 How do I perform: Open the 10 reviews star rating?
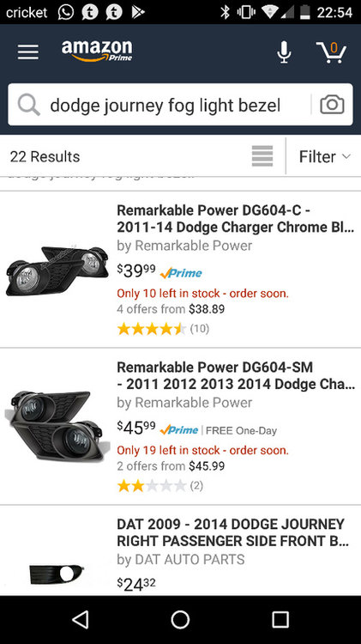pyautogui.click(x=163, y=329)
